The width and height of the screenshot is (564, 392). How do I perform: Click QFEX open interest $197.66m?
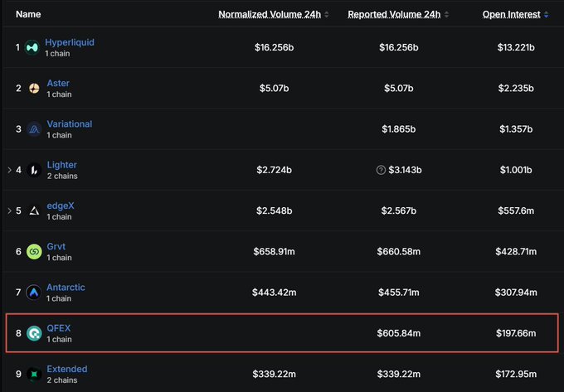516,333
